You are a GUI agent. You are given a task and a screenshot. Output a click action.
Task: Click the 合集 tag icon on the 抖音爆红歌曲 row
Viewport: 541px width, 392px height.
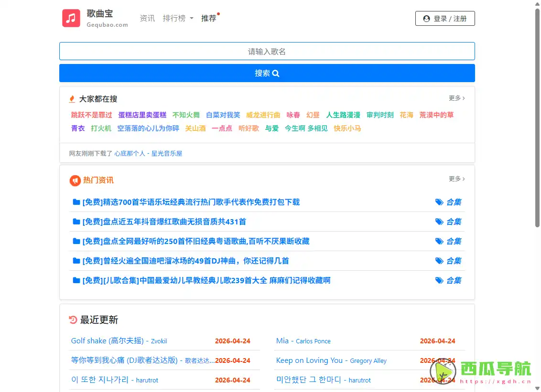(440, 222)
